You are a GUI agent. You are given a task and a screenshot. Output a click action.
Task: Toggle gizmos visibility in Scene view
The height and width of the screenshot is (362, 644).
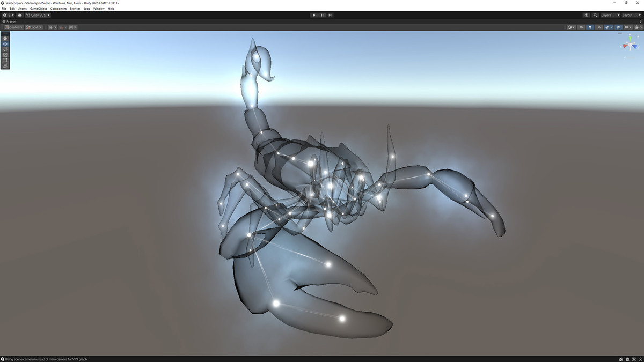(x=638, y=27)
